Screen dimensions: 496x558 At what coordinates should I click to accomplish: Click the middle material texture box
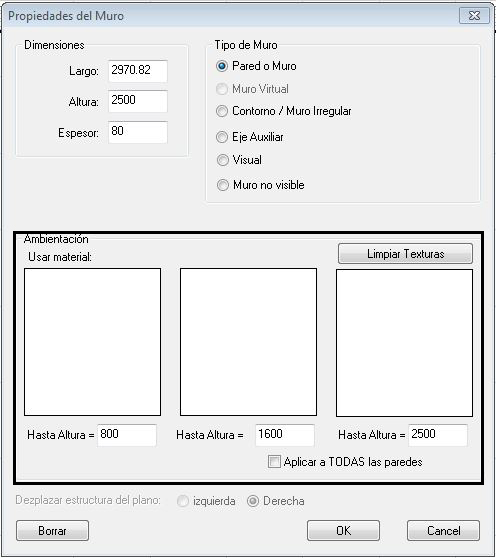point(248,342)
